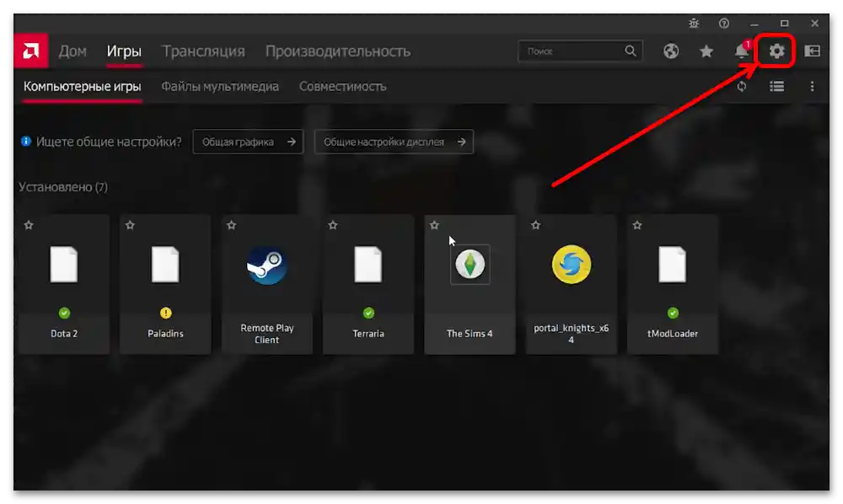Click the refresh games list icon
The height and width of the screenshot is (504, 843).
741,87
